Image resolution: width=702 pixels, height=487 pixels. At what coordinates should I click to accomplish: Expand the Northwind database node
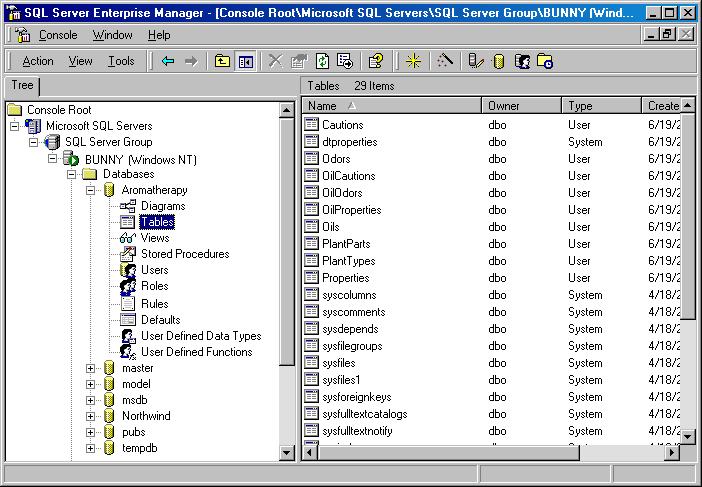click(90, 416)
